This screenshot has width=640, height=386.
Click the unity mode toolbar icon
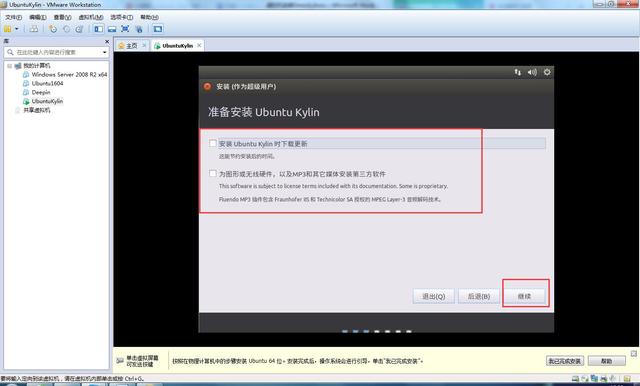coord(139,29)
